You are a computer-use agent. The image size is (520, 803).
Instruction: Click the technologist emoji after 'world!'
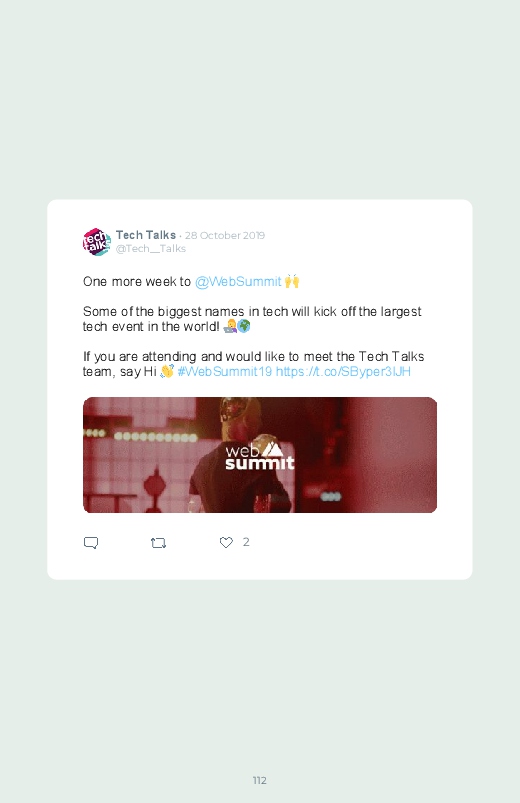coord(230,326)
